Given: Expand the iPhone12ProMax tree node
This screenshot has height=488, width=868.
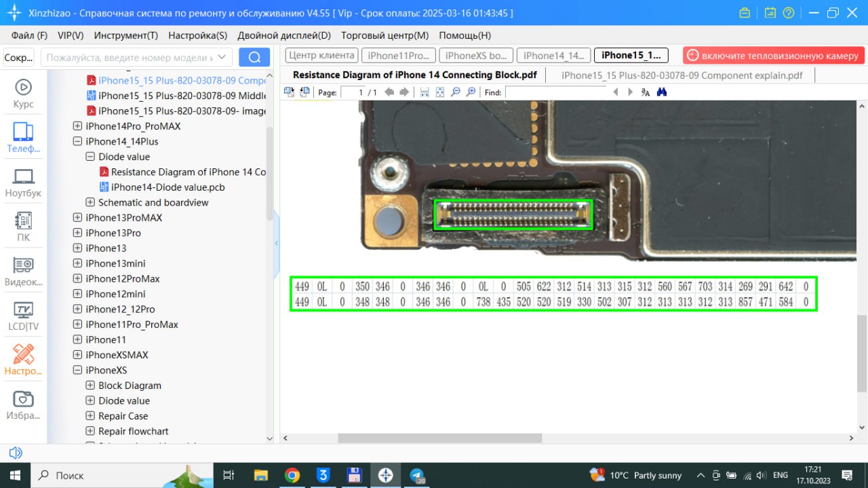Looking at the screenshot, I should 77,279.
